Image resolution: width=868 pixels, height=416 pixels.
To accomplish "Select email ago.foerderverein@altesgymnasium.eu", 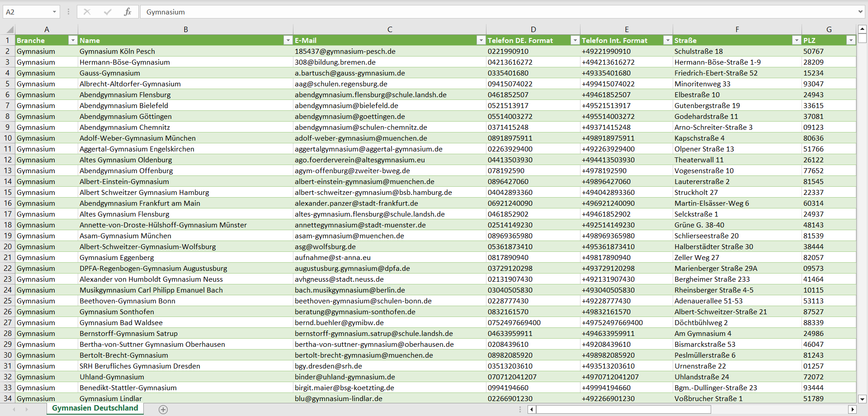I will [x=390, y=160].
